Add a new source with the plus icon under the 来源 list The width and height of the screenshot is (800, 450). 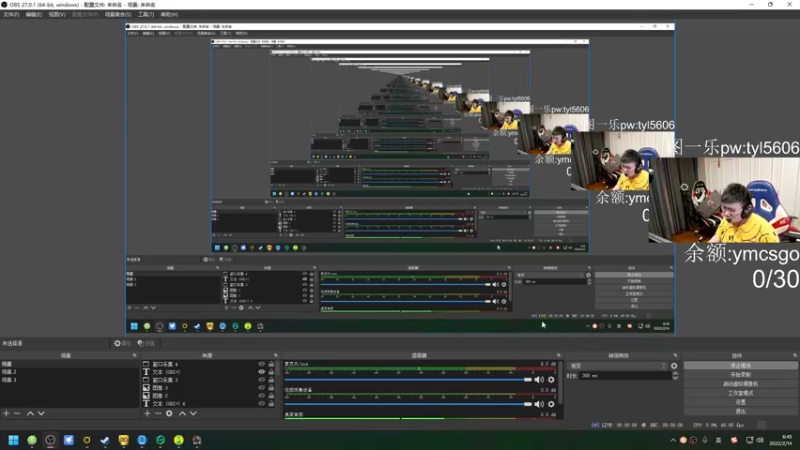click(147, 413)
